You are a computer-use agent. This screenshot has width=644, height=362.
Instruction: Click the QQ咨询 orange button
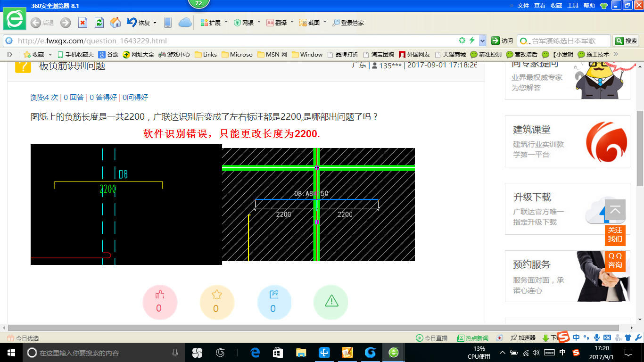pos(615,261)
